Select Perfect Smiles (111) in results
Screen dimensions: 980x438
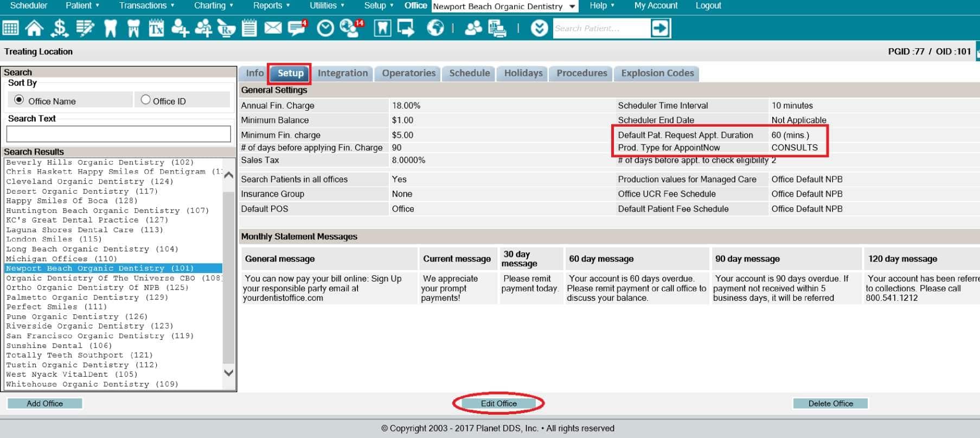click(56, 307)
